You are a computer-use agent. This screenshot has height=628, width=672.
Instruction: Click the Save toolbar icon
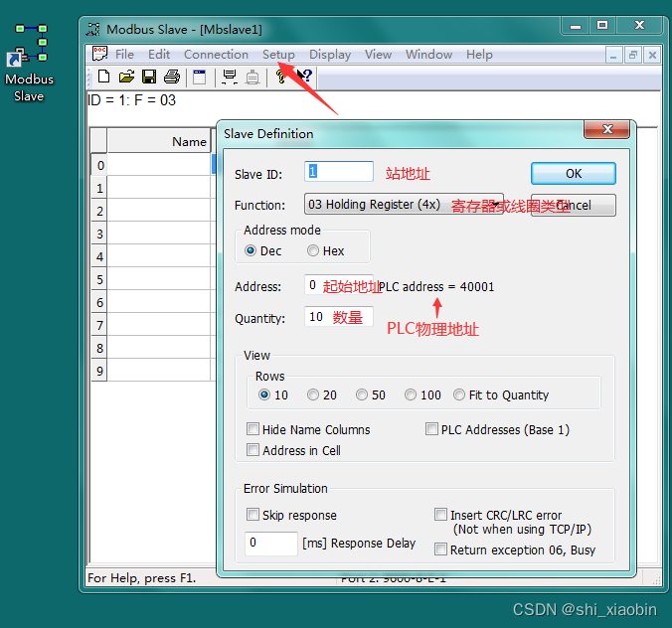coord(149,77)
